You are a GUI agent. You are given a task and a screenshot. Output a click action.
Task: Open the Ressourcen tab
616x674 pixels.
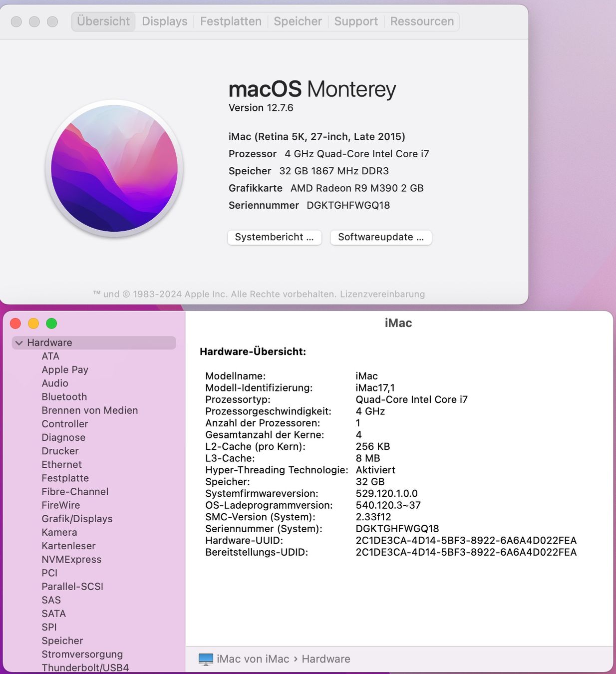coord(422,21)
